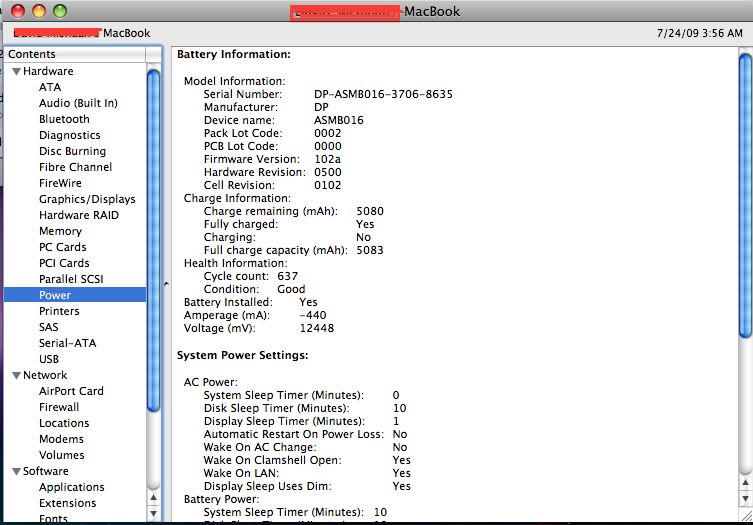
Task: Select SAS in the sidebar
Action: coord(49,327)
